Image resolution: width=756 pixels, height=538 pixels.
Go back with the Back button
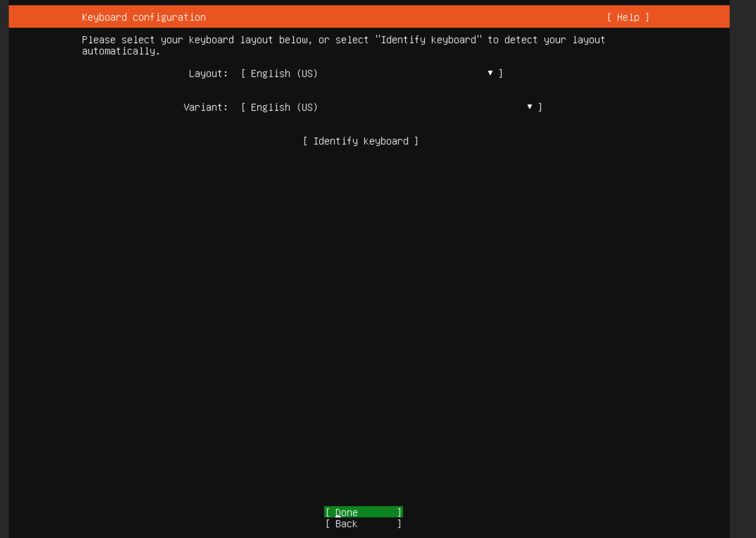[363, 524]
